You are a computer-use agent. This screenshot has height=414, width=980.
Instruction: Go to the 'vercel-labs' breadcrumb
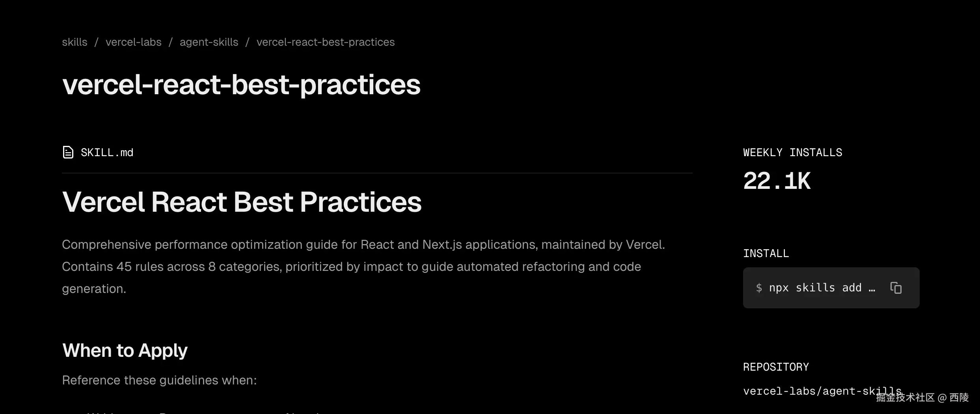point(133,42)
